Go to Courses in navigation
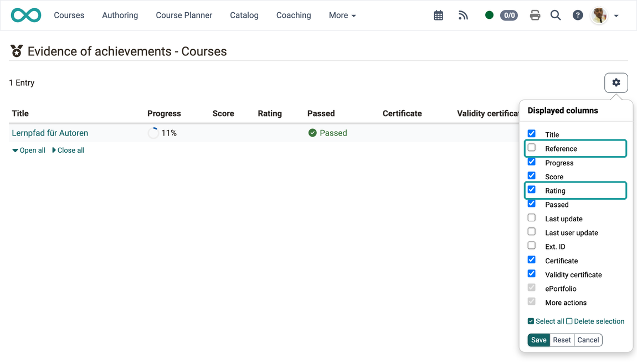637x364 pixels. coord(69,15)
